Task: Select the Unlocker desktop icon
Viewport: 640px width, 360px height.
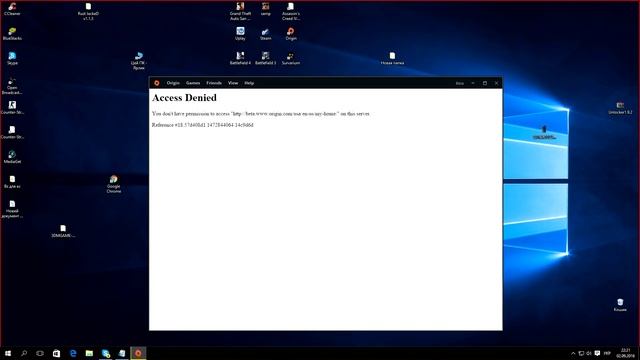Action: pos(620,108)
